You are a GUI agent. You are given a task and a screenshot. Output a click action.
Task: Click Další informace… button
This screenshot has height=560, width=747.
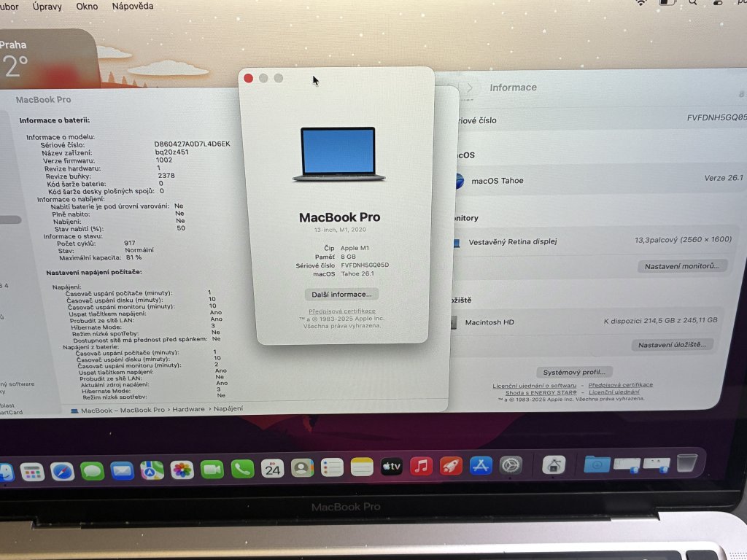[341, 295]
